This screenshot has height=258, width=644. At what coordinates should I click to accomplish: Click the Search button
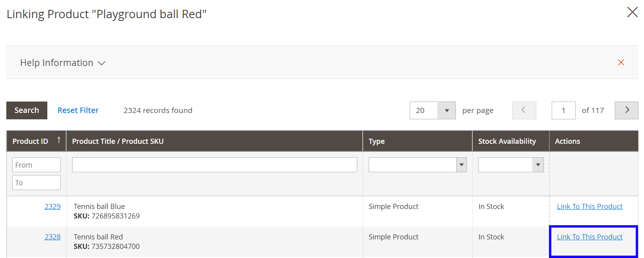pyautogui.click(x=27, y=110)
